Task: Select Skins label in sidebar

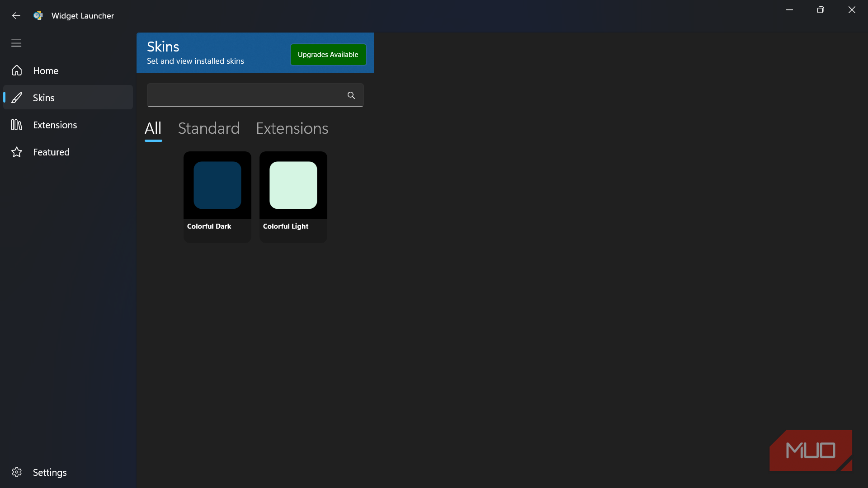Action: (x=44, y=98)
